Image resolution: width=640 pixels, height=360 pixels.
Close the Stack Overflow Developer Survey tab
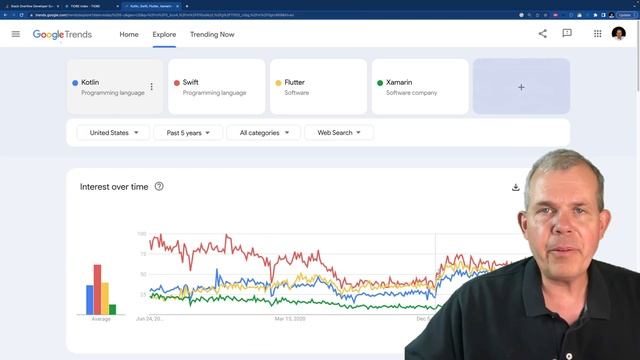coord(58,6)
